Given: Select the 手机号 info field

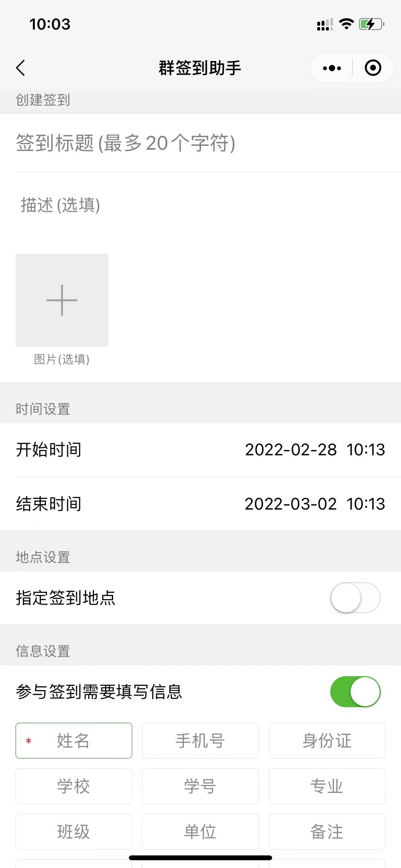Looking at the screenshot, I should click(200, 741).
